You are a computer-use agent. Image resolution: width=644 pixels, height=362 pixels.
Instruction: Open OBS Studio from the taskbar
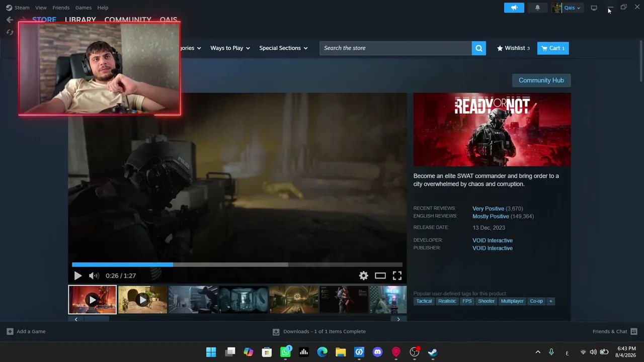[x=415, y=352]
